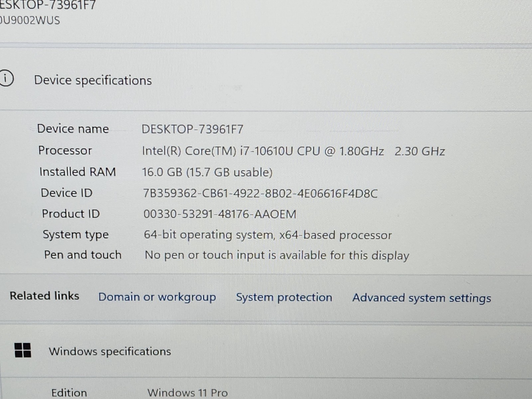The width and height of the screenshot is (532, 399).
Task: Click the Product ID label
Action: point(71,213)
